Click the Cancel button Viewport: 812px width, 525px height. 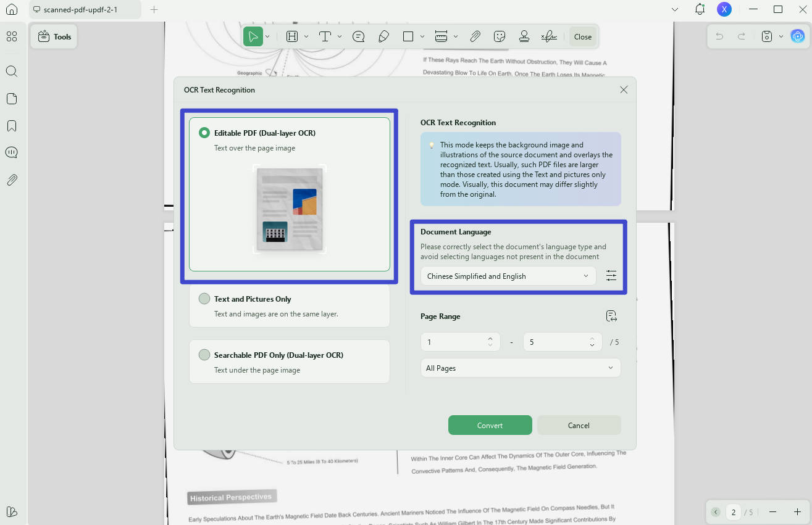[579, 425]
